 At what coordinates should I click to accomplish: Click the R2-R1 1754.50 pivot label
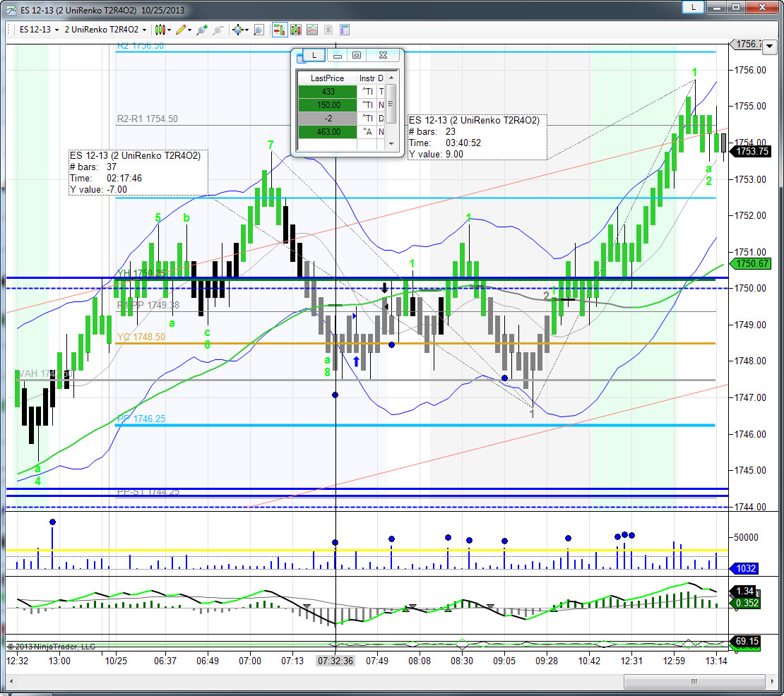point(148,119)
